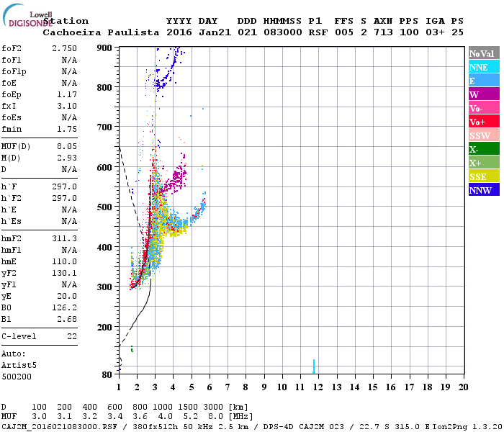
Task: Click the cyan MUF marker near 12 MHz
Action: (x=314, y=366)
